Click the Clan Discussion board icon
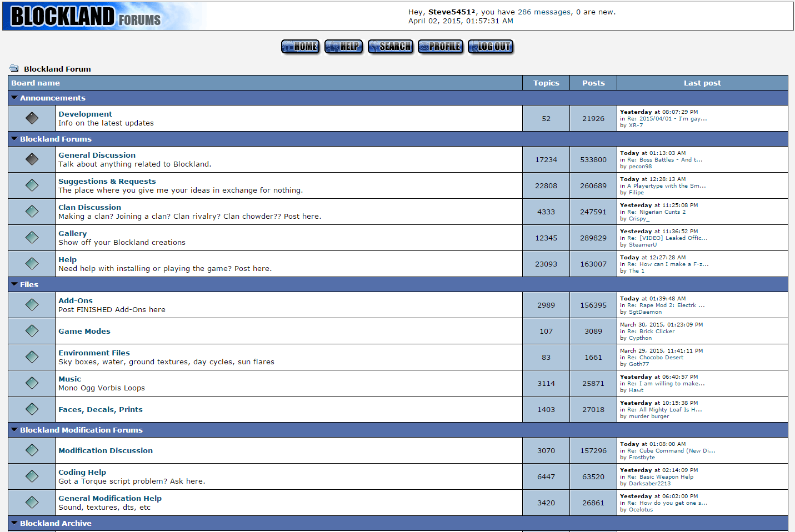The width and height of the screenshot is (795, 532). tap(31, 212)
